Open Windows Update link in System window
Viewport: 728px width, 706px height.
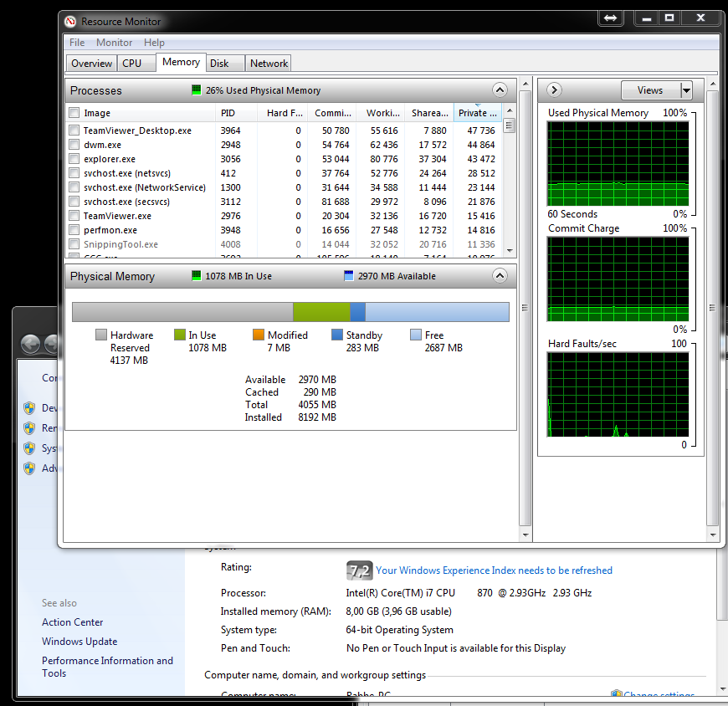79,642
